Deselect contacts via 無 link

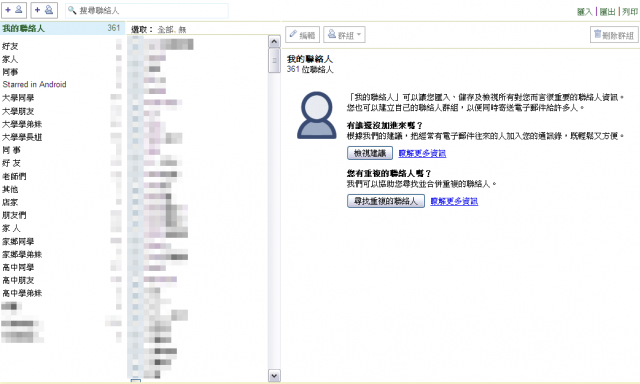182,30
